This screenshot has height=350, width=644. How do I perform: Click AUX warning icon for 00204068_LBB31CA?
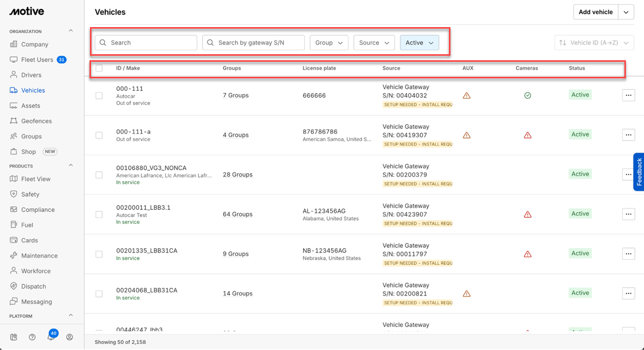pos(467,294)
